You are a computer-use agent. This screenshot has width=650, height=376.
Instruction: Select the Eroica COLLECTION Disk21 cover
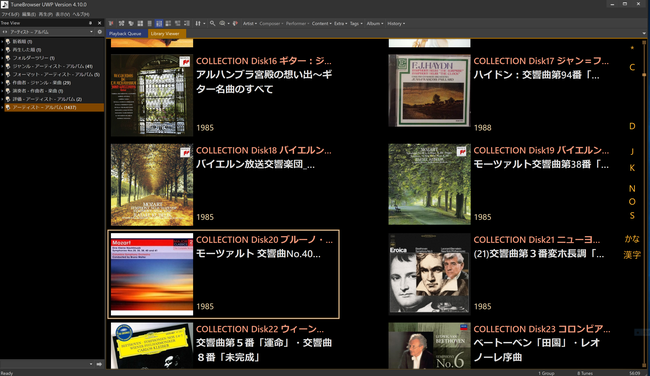pyautogui.click(x=429, y=273)
